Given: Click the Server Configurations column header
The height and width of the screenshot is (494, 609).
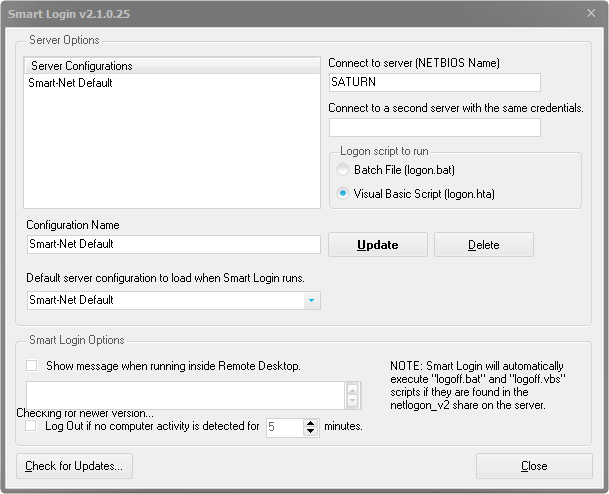Looking at the screenshot, I should point(172,66).
